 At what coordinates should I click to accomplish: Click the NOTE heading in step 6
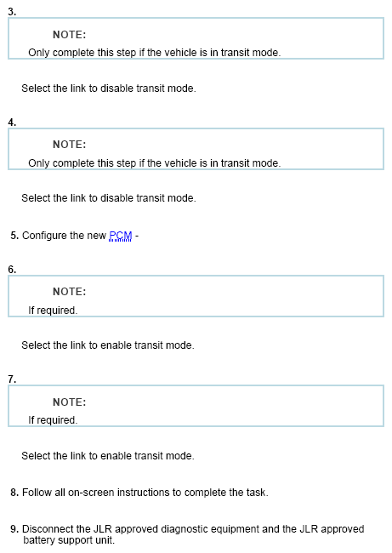(x=70, y=292)
